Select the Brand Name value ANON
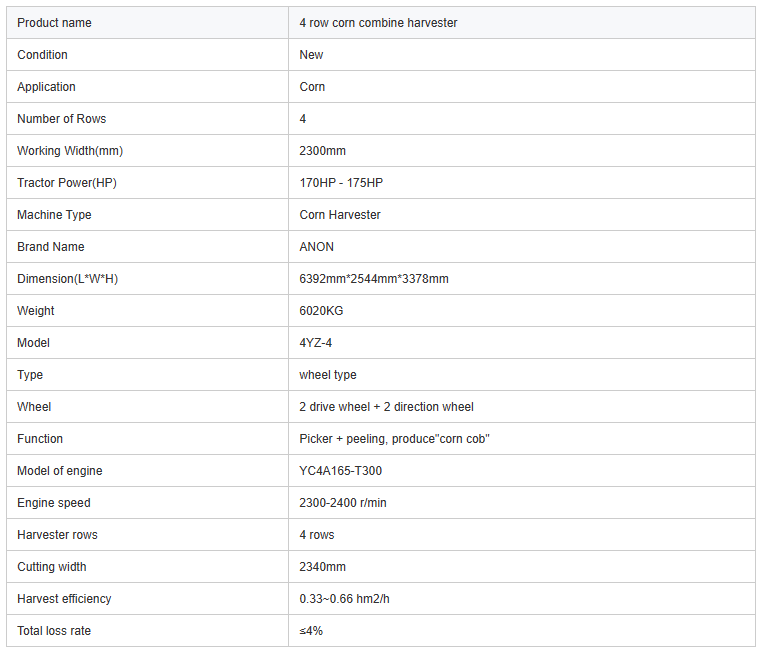This screenshot has width=760, height=653. pos(317,247)
